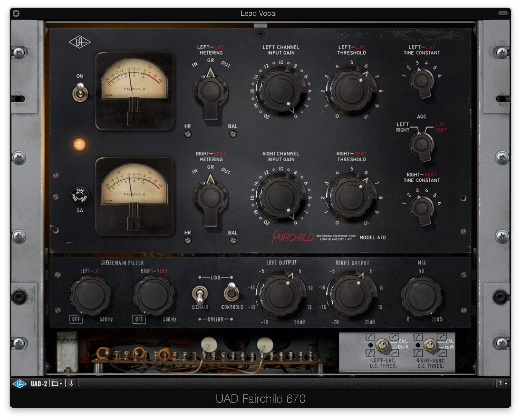Click the lower Fairchild VU meter
The height and width of the screenshot is (420, 521).
[x=134, y=196]
